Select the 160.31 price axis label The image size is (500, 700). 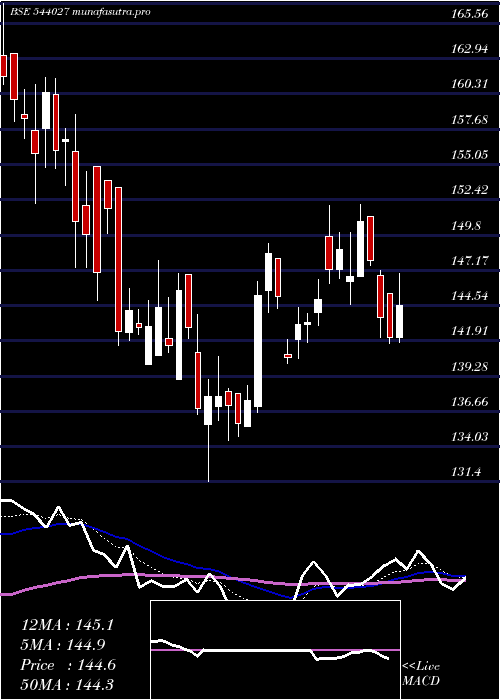click(469, 84)
